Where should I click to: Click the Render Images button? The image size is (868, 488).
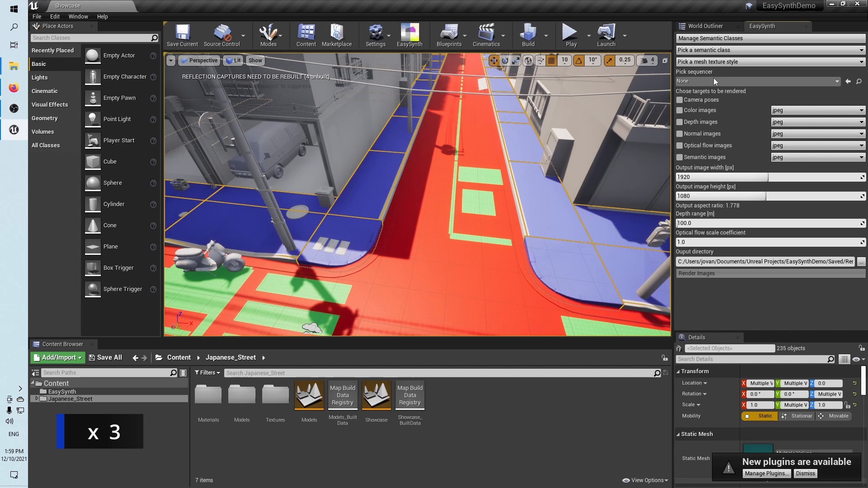(770, 273)
